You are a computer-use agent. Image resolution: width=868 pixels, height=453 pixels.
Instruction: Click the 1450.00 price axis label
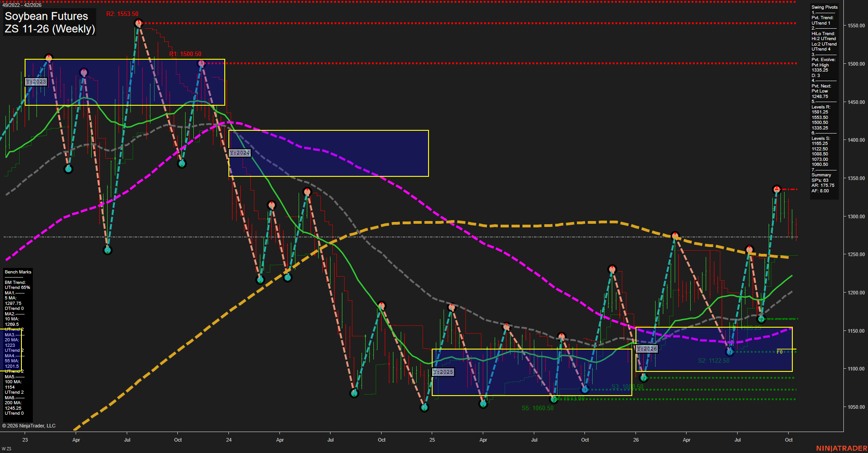[x=856, y=103]
